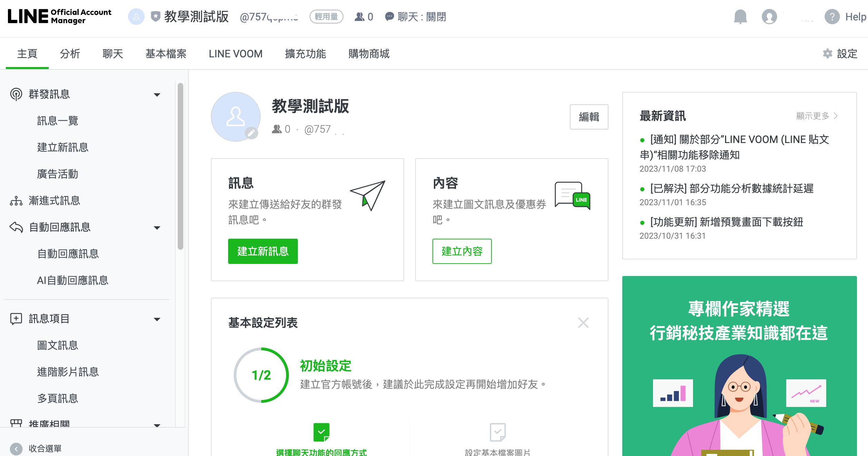Click the pencil edit icon on profile photo

click(251, 133)
